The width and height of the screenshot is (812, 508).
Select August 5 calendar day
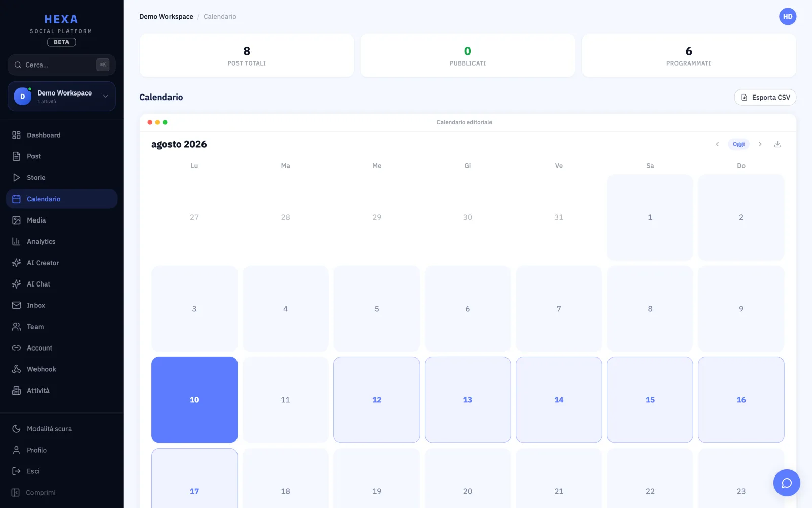pyautogui.click(x=377, y=309)
